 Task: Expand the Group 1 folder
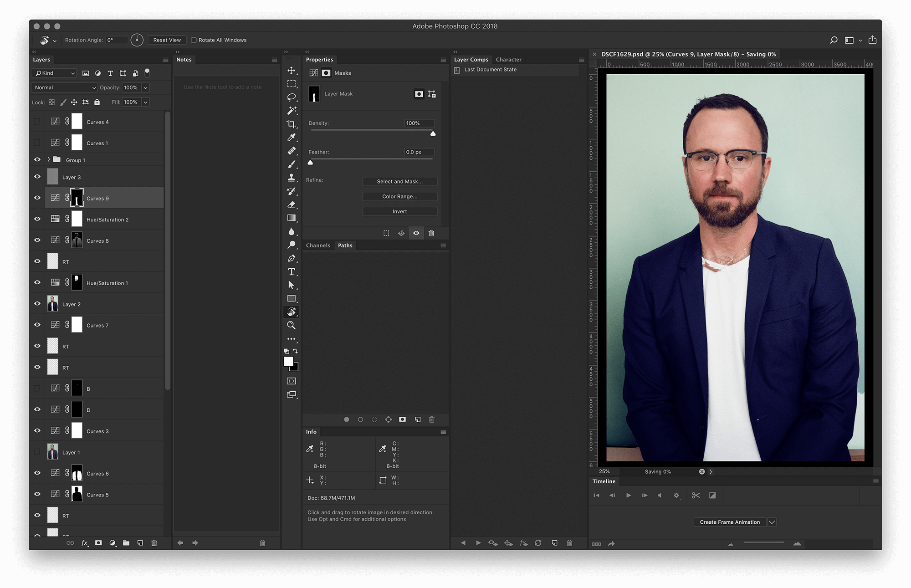(x=49, y=160)
